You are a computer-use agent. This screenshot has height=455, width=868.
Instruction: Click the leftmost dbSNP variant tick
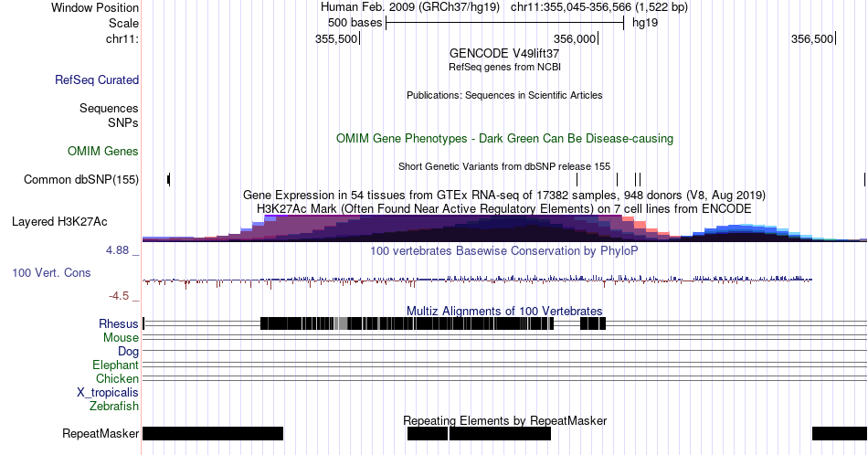[169, 179]
